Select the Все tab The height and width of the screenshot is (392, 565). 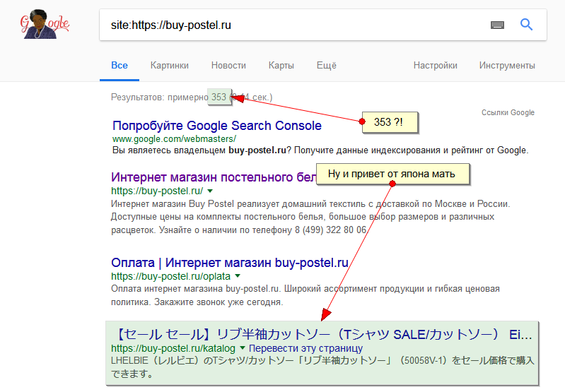[x=120, y=66]
